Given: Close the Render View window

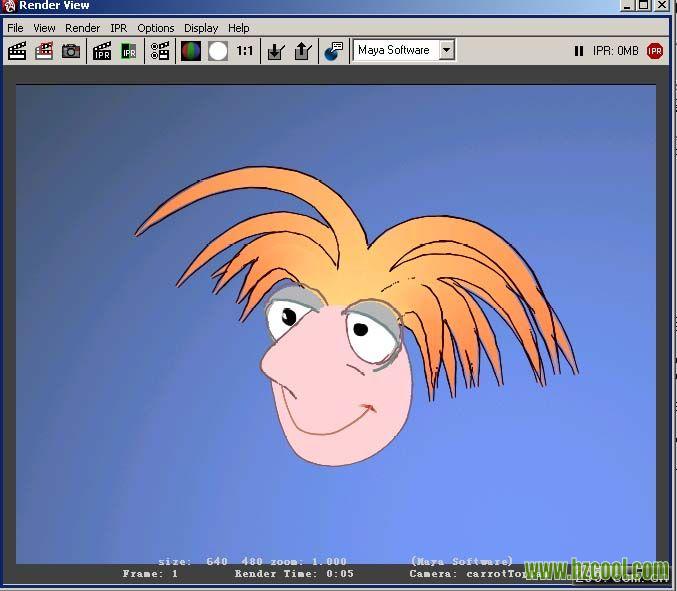Looking at the screenshot, I should [661, 5].
